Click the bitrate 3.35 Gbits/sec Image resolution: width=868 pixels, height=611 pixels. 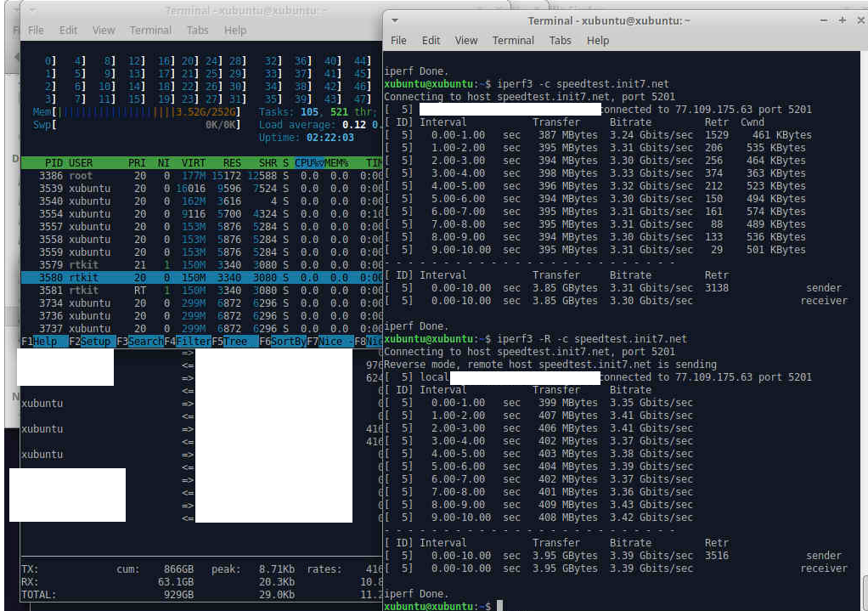651,403
